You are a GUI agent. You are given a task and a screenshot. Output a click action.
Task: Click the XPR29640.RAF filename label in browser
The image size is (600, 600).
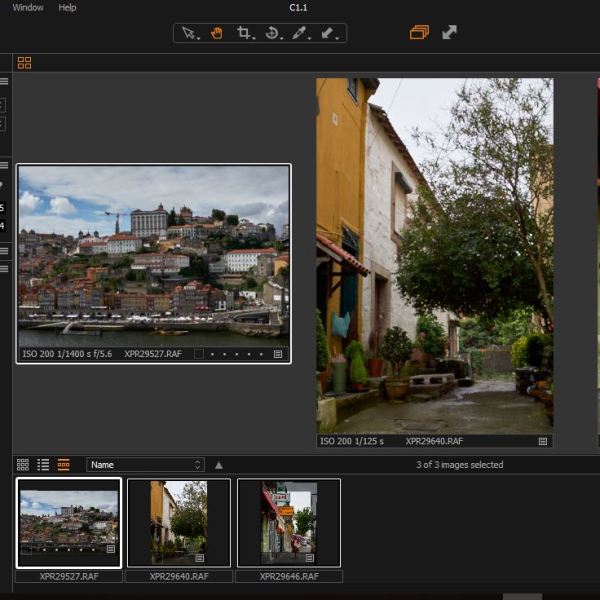click(x=179, y=577)
